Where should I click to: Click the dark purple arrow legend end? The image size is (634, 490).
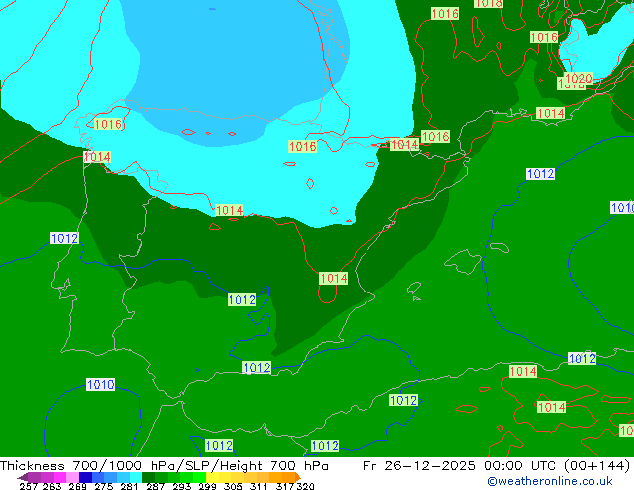[x=22, y=477]
